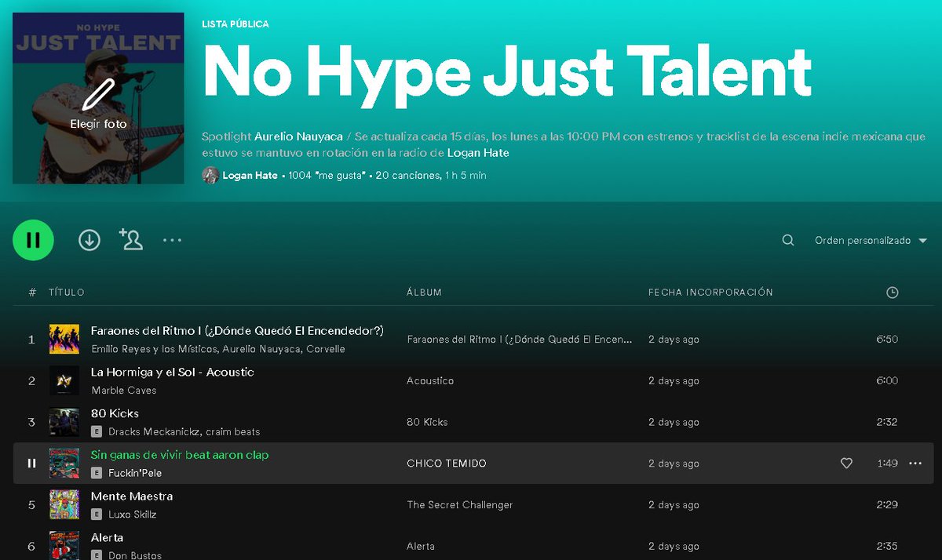
Task: Click La Hormiga y el Sol cover thumbnail
Action: pos(64,381)
